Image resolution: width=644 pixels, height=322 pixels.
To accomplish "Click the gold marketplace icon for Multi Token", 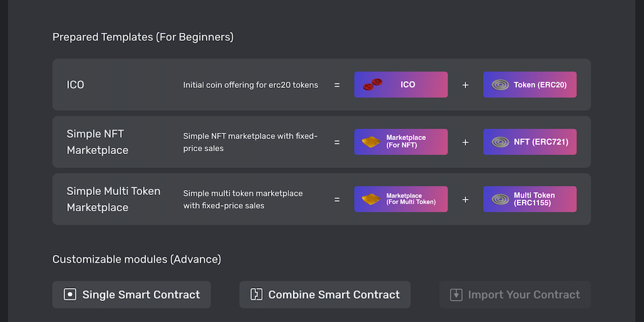I will coord(372,199).
